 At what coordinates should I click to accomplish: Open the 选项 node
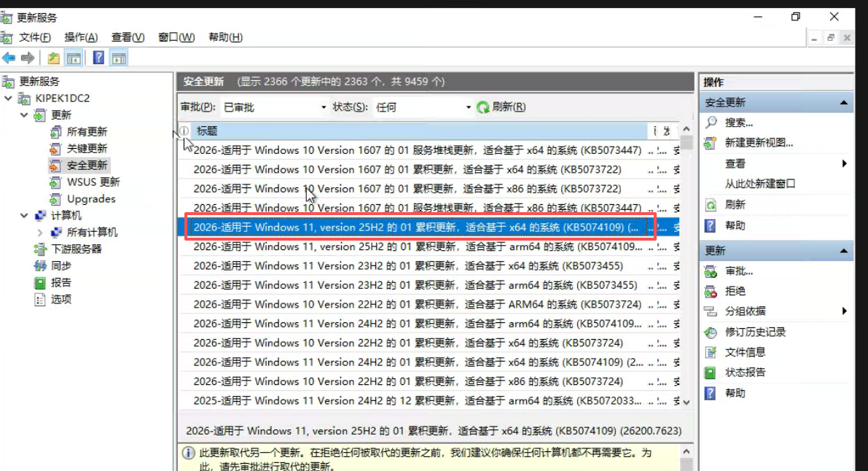61,299
